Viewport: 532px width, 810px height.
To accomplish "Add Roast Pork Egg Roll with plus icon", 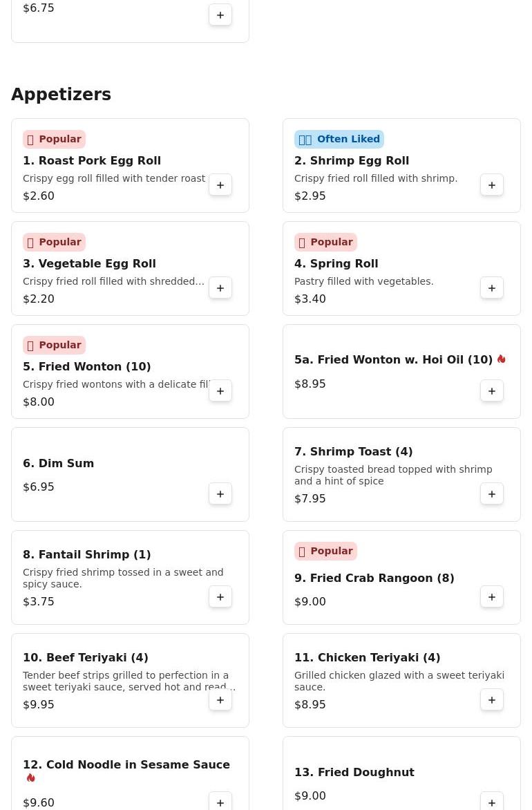I will [x=220, y=185].
